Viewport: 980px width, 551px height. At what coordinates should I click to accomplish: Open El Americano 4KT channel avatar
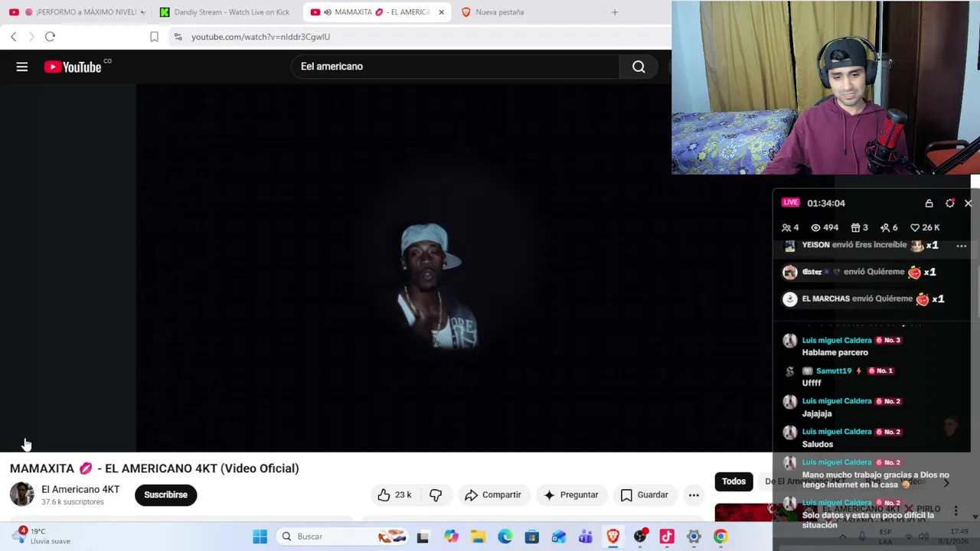(22, 494)
